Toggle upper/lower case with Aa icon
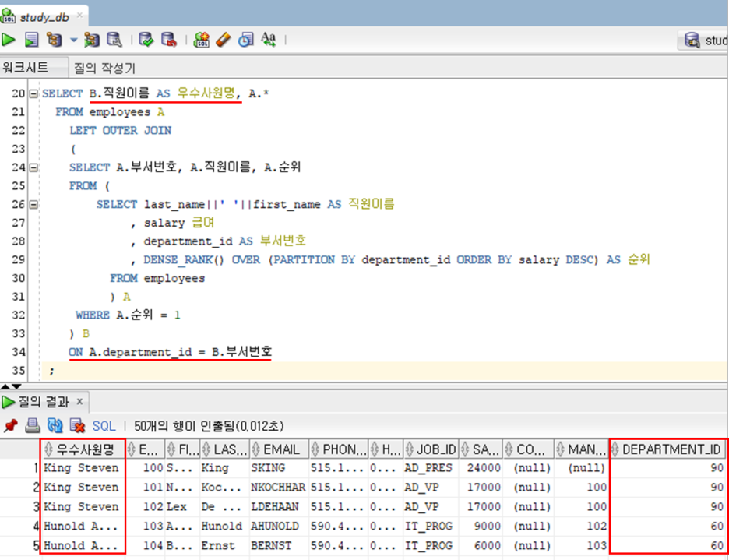729x560 pixels. click(268, 39)
